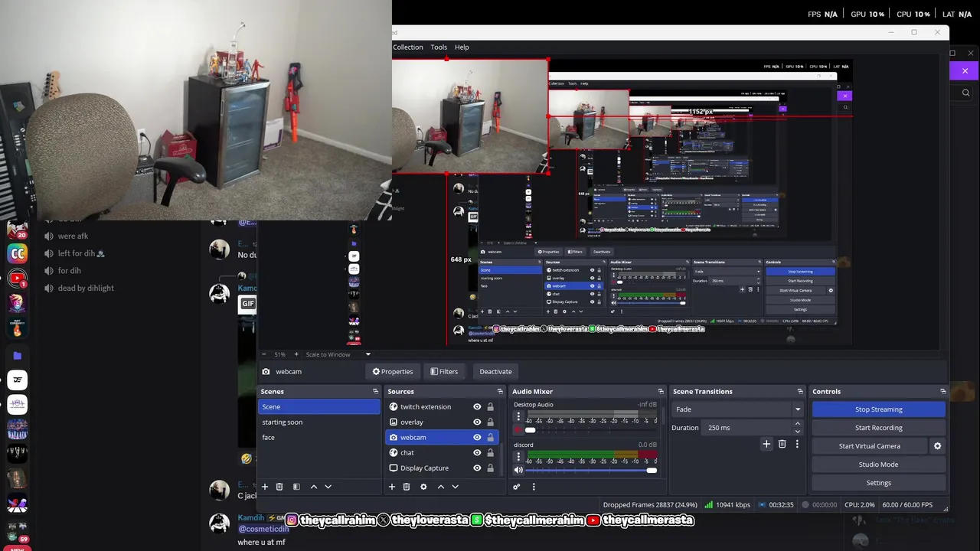This screenshot has height=551, width=980.
Task: Open Audio Mixer bottom three-dot menu
Action: (534, 487)
